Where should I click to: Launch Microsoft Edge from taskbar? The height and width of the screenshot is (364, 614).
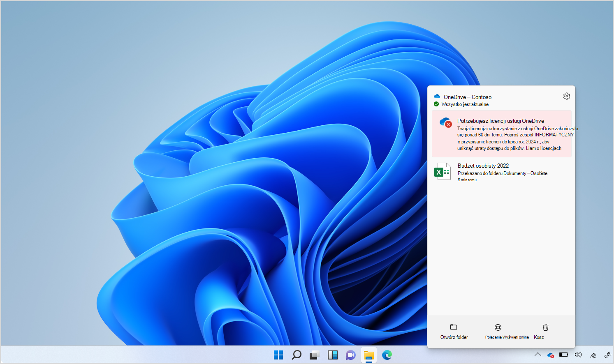tap(387, 355)
